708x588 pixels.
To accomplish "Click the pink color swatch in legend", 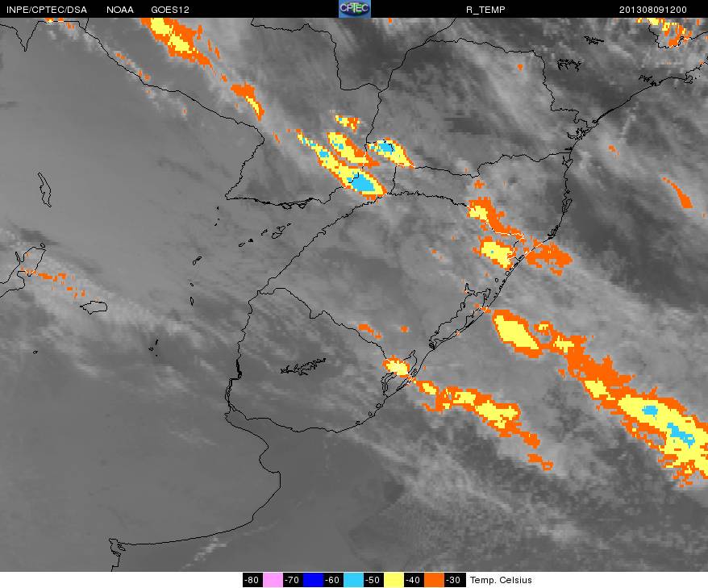I will pyautogui.click(x=273, y=580).
